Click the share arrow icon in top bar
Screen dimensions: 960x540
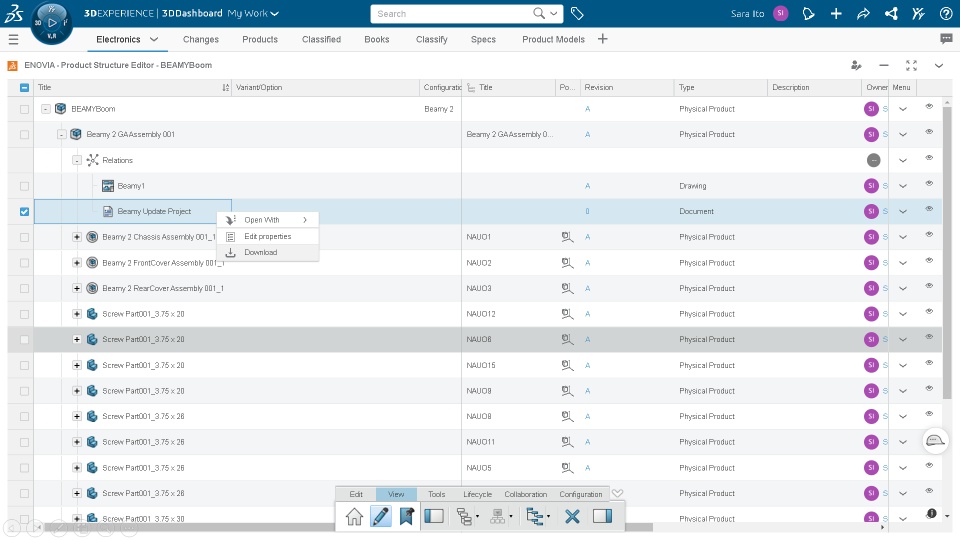coord(863,13)
